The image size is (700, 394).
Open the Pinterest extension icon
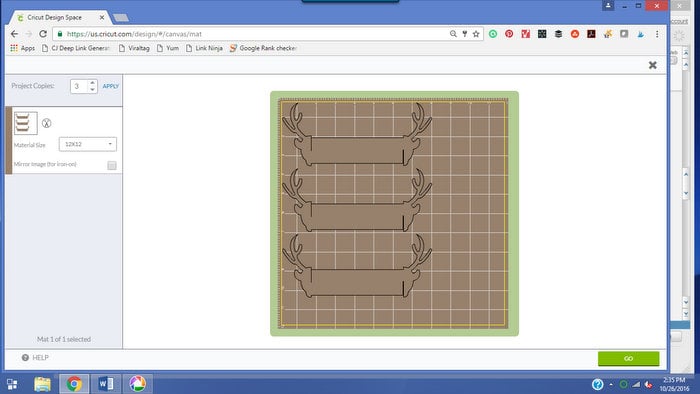(x=509, y=34)
